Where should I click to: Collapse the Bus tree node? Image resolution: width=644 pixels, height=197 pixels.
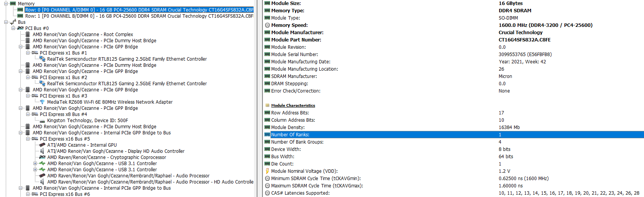pos(6,22)
